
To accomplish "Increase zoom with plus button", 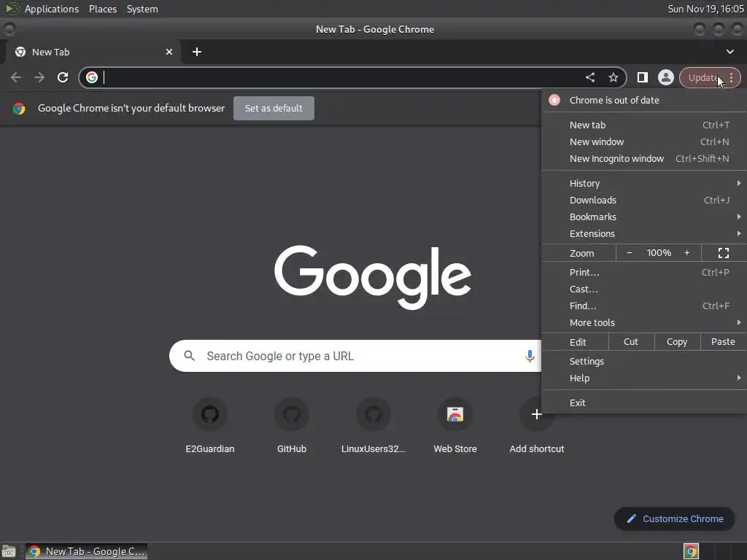I will coord(687,253).
